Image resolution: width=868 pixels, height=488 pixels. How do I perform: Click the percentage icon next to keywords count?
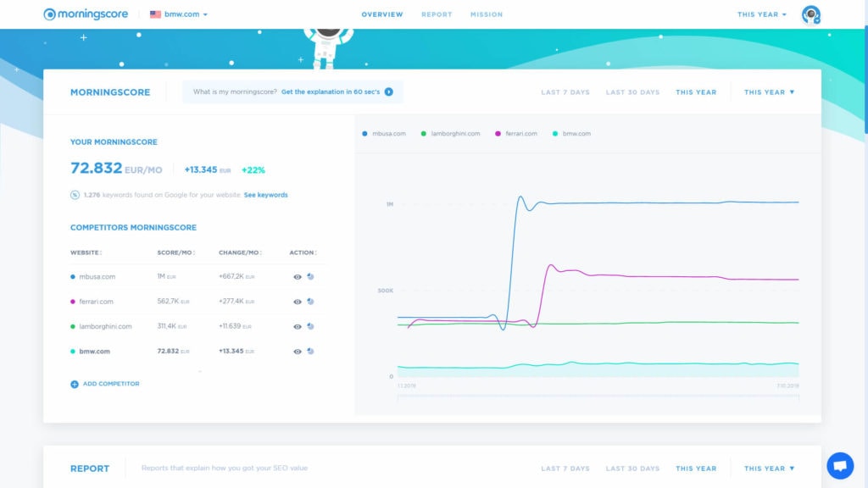point(74,195)
